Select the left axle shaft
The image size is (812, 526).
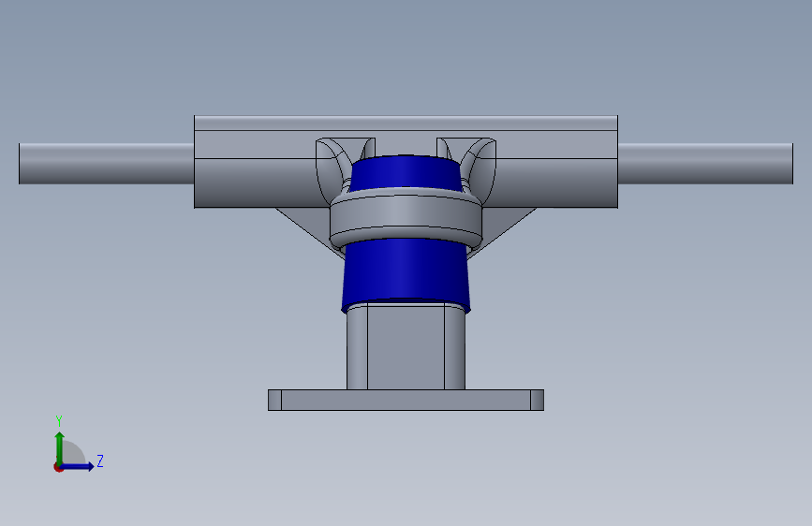tap(106, 164)
